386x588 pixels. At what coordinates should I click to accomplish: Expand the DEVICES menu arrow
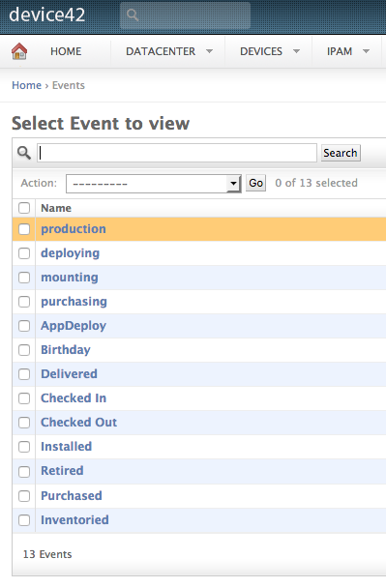point(296,51)
